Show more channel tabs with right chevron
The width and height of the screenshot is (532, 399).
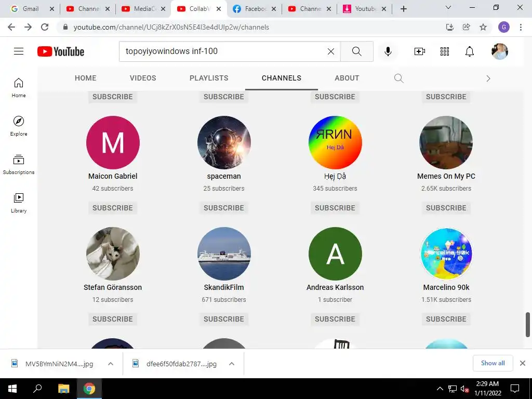pos(488,78)
